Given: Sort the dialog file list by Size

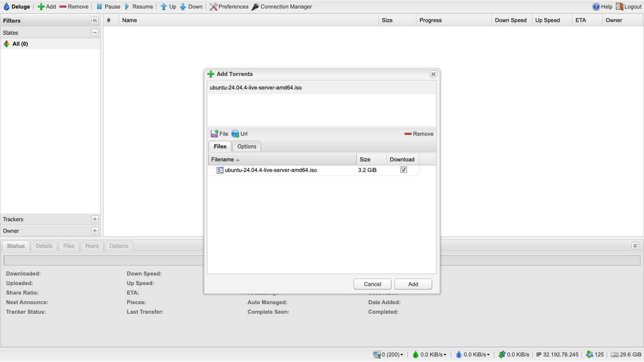Looking at the screenshot, I should click(x=371, y=159).
